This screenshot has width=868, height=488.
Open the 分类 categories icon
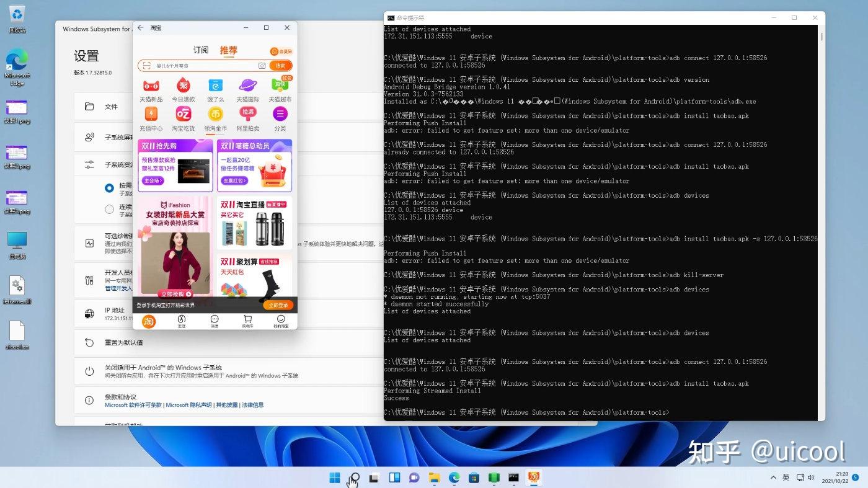tap(280, 114)
